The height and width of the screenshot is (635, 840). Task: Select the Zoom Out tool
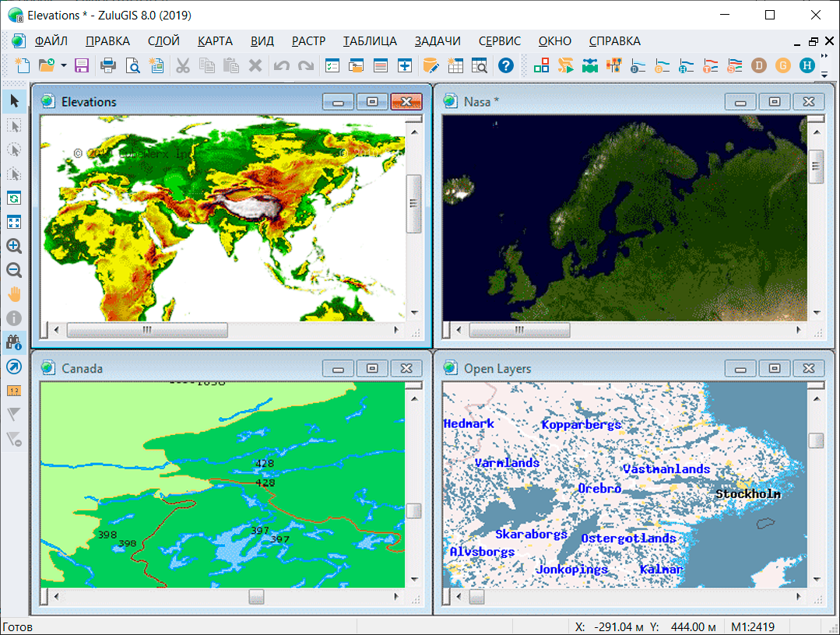13,270
